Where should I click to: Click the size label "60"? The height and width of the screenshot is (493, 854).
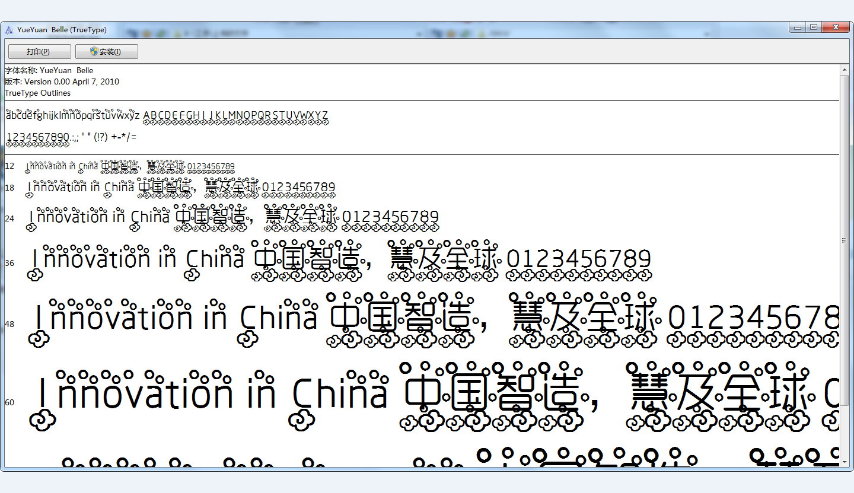coord(9,403)
